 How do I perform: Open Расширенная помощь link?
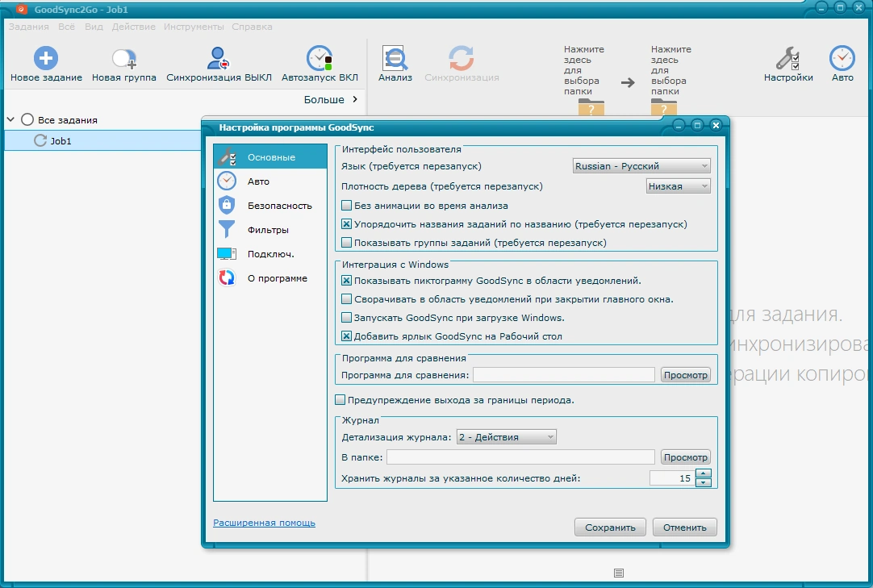coord(264,523)
